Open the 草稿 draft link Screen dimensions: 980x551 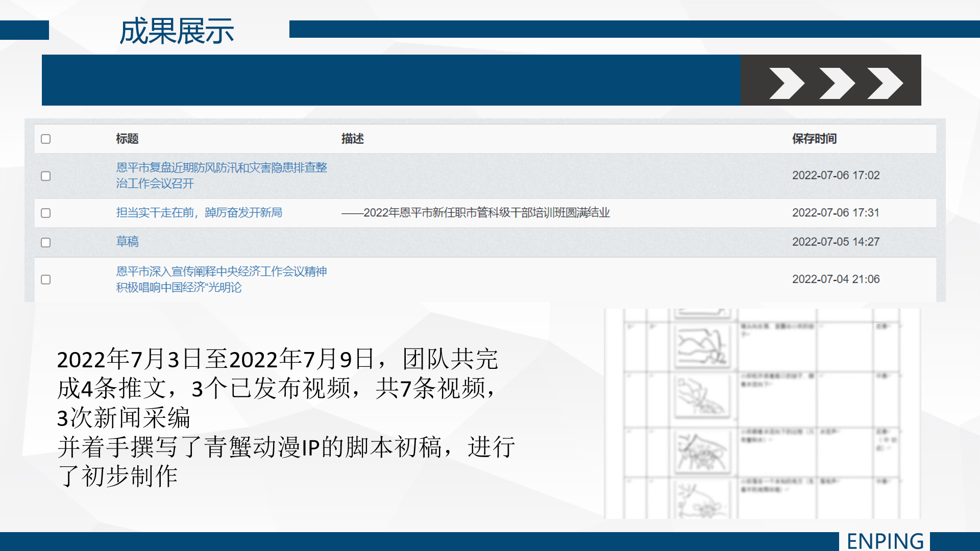click(127, 241)
